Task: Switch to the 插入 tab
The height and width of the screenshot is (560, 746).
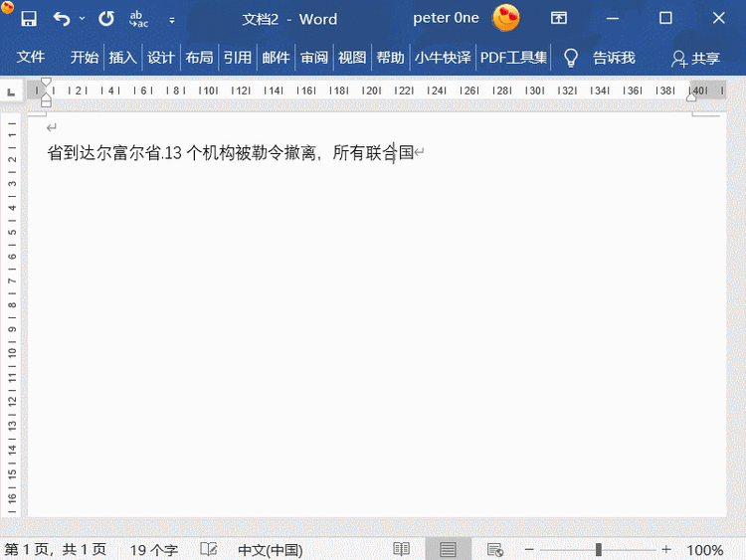Action: tap(122, 58)
